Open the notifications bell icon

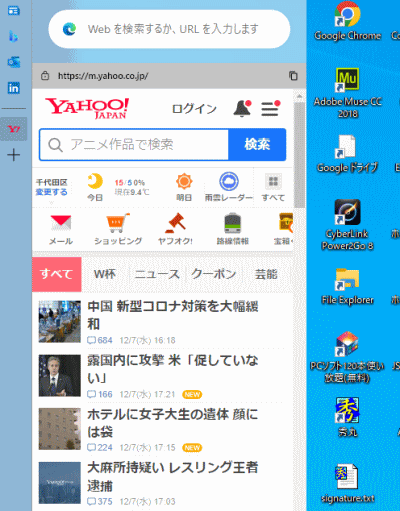click(x=242, y=108)
